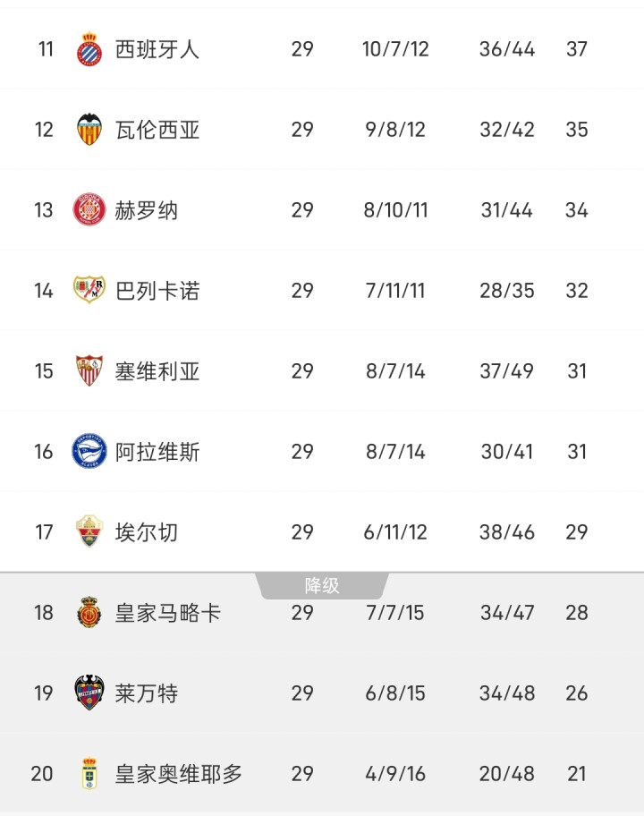Open the Rayo Vallecano crest icon
644x816 pixels.
click(89, 291)
